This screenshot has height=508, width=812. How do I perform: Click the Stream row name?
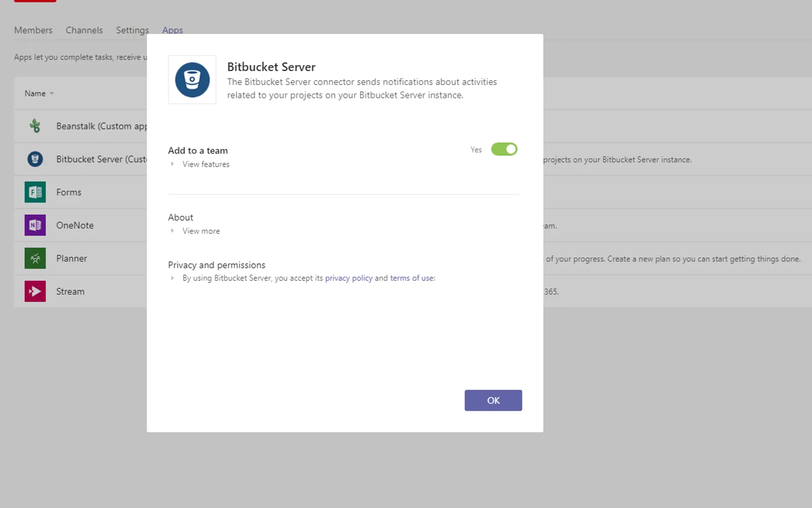70,291
